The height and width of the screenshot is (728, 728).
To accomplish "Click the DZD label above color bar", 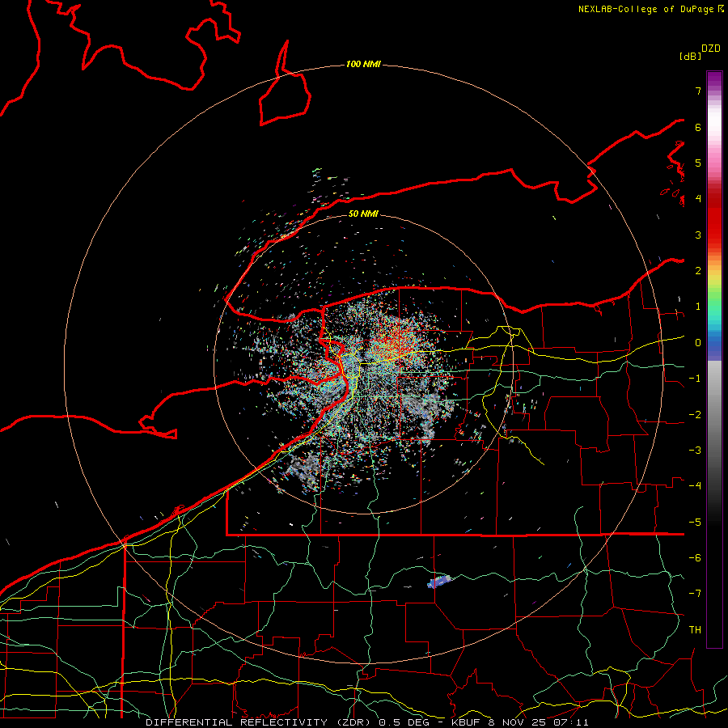I will [711, 49].
